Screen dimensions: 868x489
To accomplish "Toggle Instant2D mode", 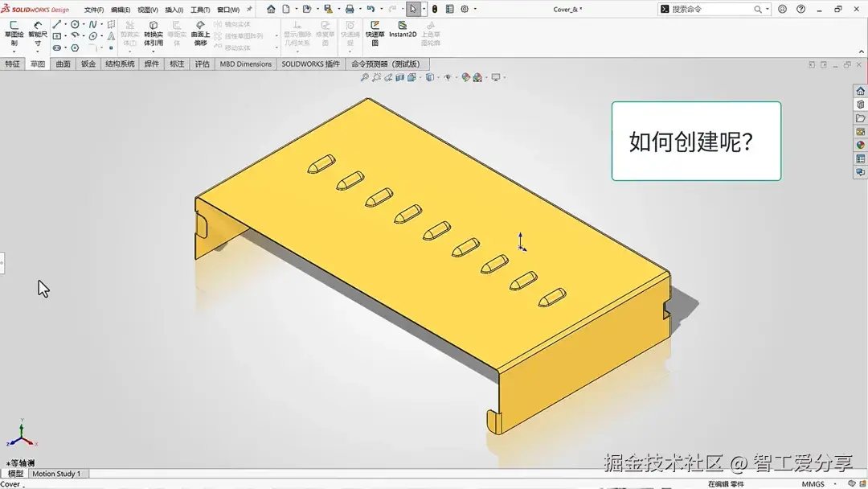I will (x=403, y=29).
